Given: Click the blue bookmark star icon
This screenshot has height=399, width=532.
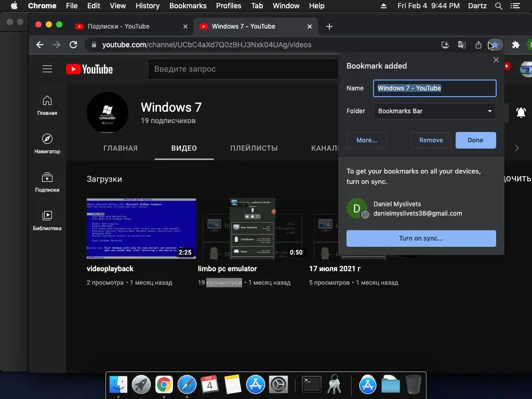Looking at the screenshot, I should point(495,45).
